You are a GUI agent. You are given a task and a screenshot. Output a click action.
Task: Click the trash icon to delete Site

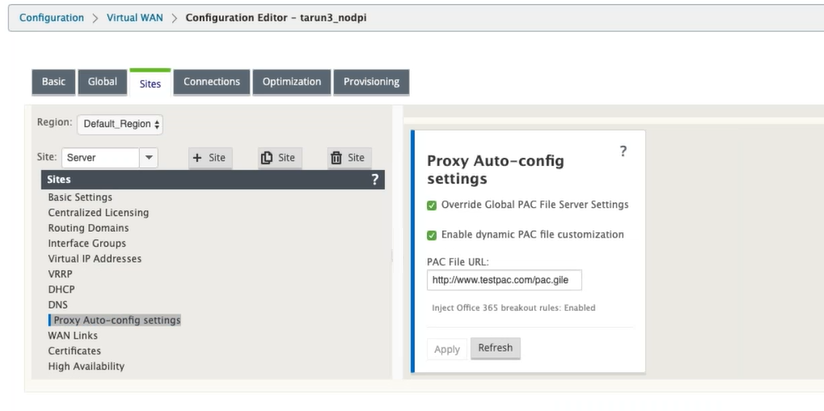click(336, 158)
